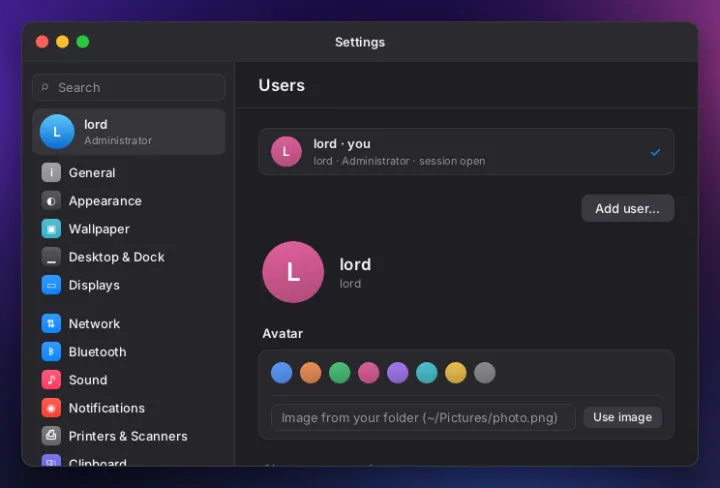720x488 pixels.
Task: Open the Appearance section
Action: coord(129,201)
